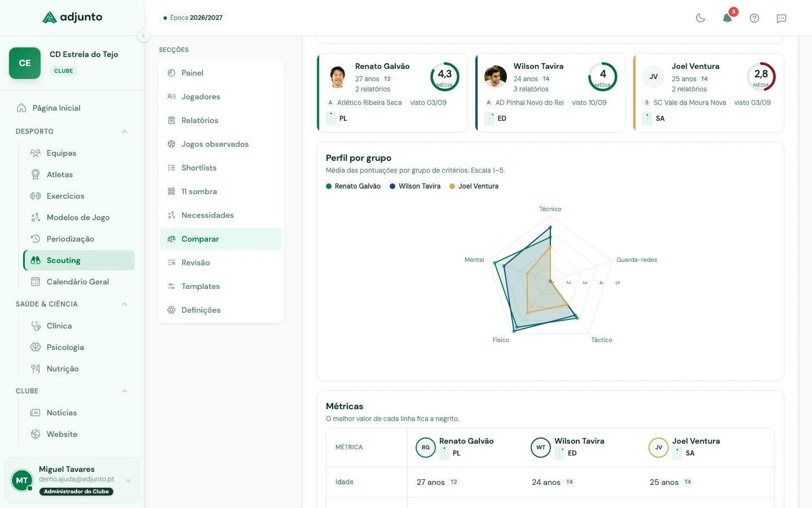This screenshot has height=508, width=812.
Task: Click the Clínica stethoscope icon
Action: point(36,326)
